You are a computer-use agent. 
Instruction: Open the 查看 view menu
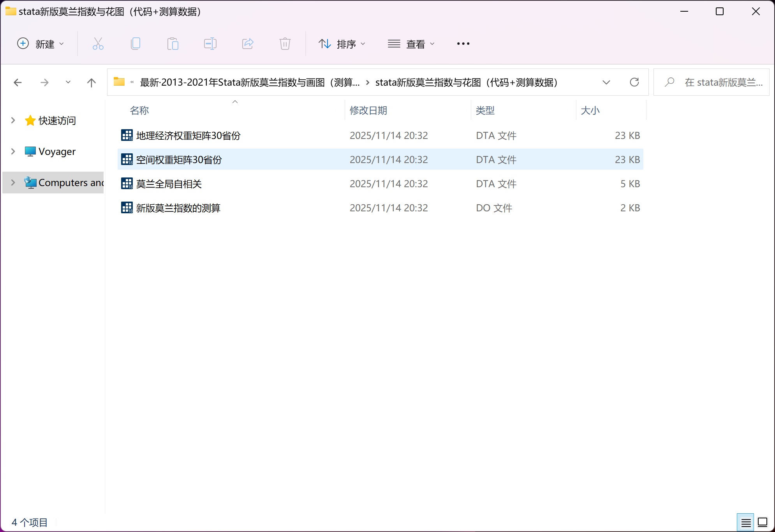tap(411, 44)
